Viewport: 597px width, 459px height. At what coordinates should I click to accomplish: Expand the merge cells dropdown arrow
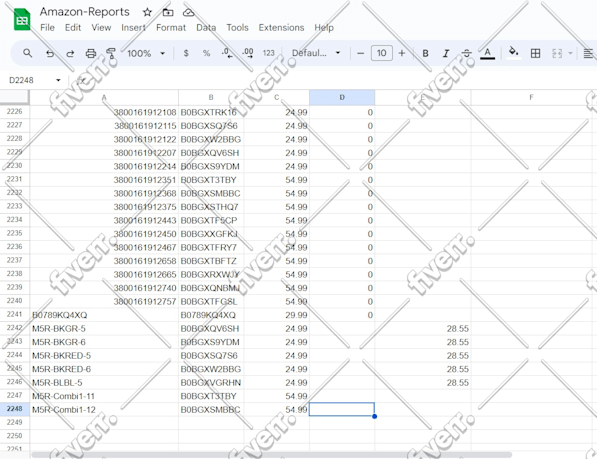(570, 53)
